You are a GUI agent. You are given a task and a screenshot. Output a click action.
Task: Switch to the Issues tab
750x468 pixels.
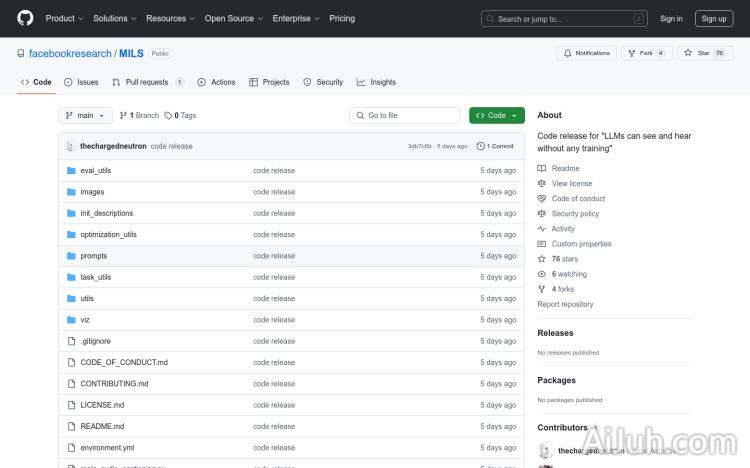[82, 82]
